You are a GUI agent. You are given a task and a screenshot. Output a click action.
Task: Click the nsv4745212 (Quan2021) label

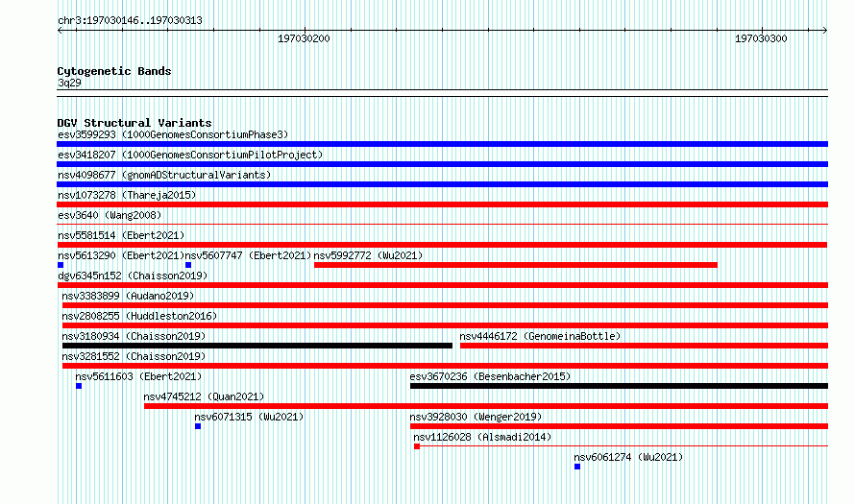coord(204,396)
